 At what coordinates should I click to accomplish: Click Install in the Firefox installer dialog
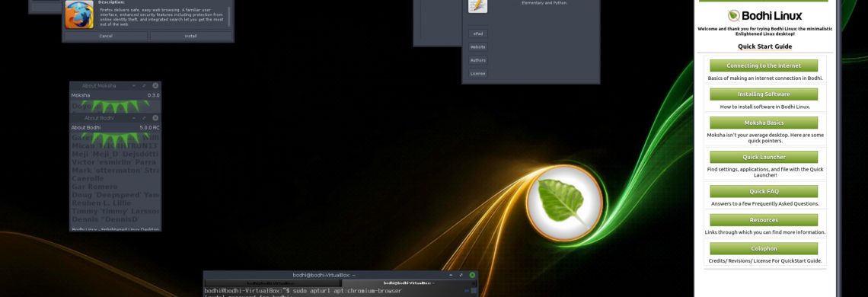point(191,36)
